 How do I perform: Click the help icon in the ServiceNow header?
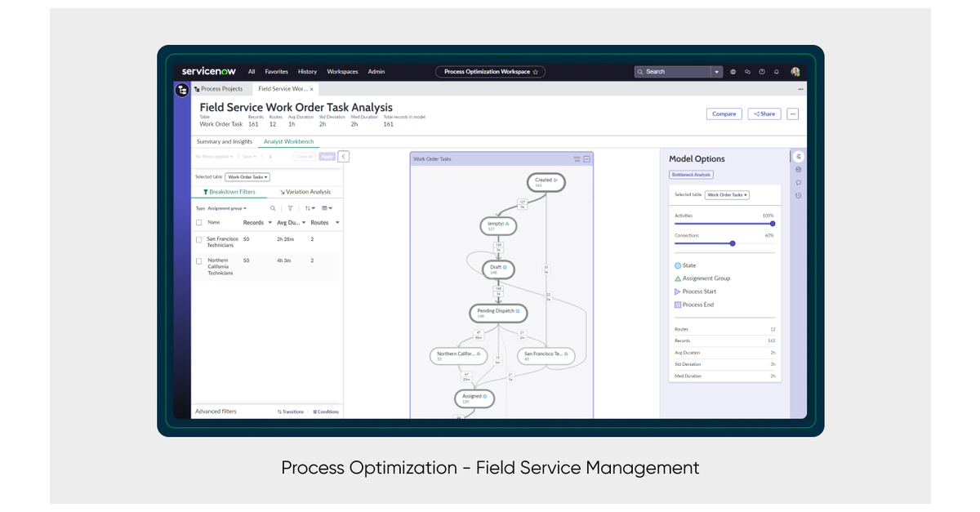(761, 72)
